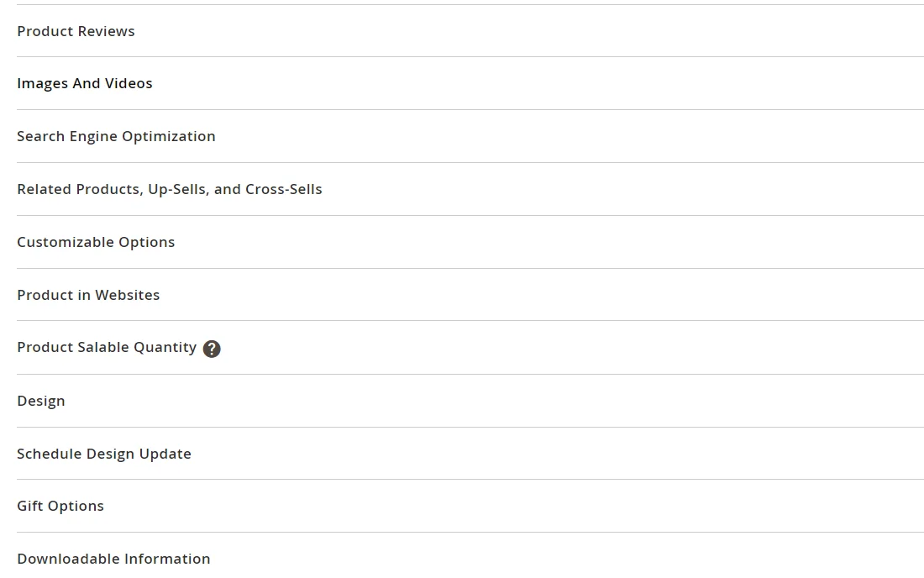Open the Product Salable Quantity section

pos(106,347)
